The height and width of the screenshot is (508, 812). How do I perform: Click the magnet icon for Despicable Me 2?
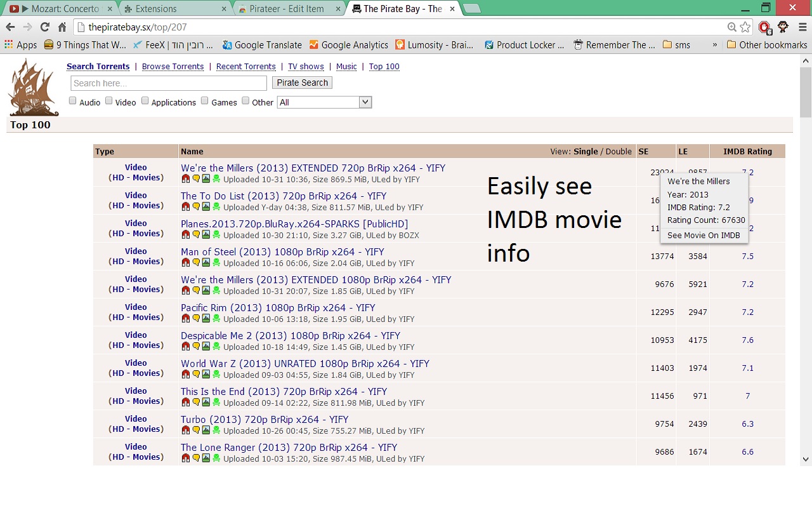(185, 347)
